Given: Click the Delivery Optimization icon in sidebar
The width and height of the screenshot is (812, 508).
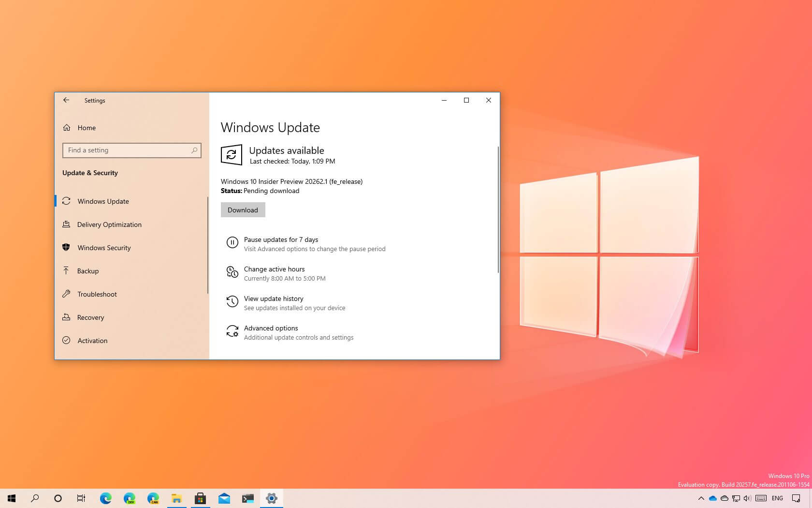Looking at the screenshot, I should (x=67, y=224).
